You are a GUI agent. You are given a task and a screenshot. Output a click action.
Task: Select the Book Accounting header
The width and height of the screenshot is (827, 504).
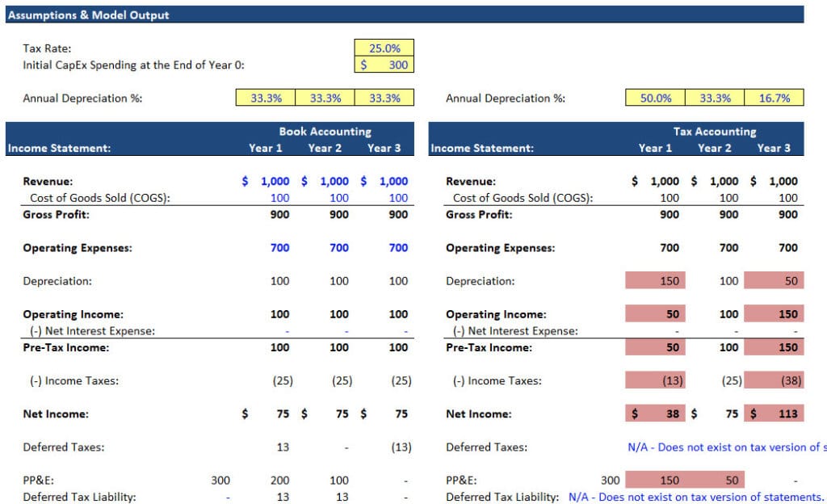tap(327, 131)
